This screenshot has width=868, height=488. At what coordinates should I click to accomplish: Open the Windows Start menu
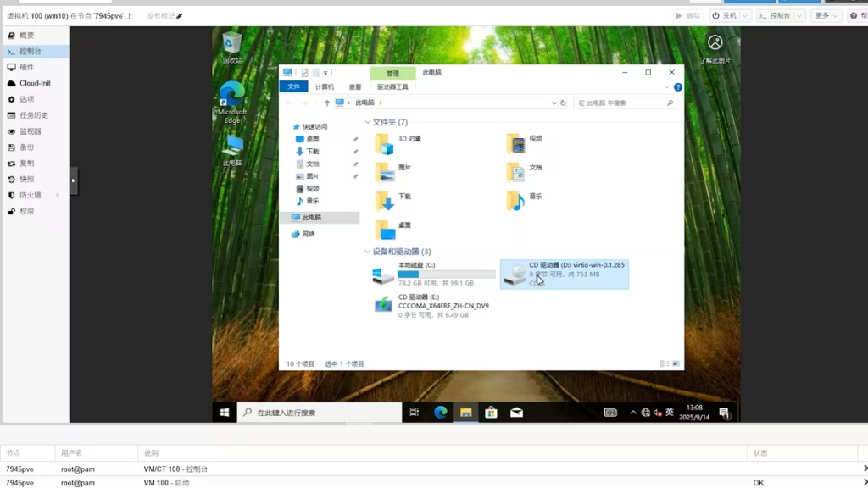point(225,413)
